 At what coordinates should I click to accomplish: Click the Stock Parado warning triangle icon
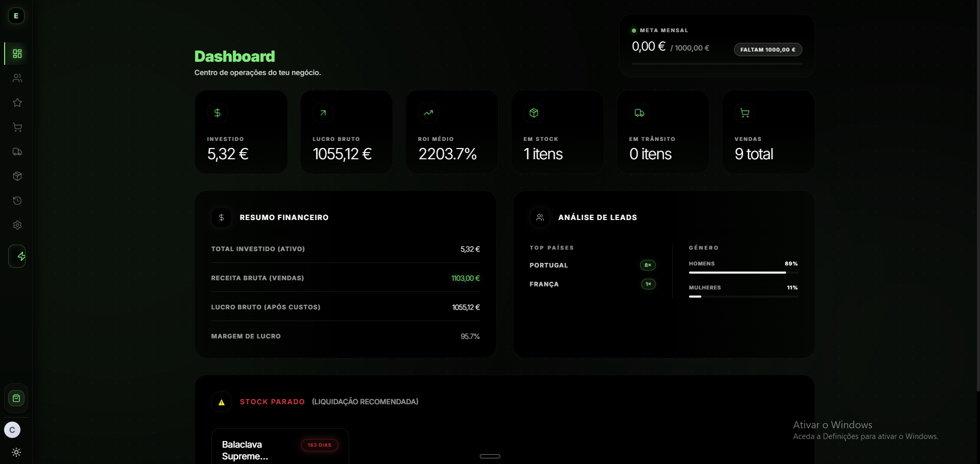222,402
